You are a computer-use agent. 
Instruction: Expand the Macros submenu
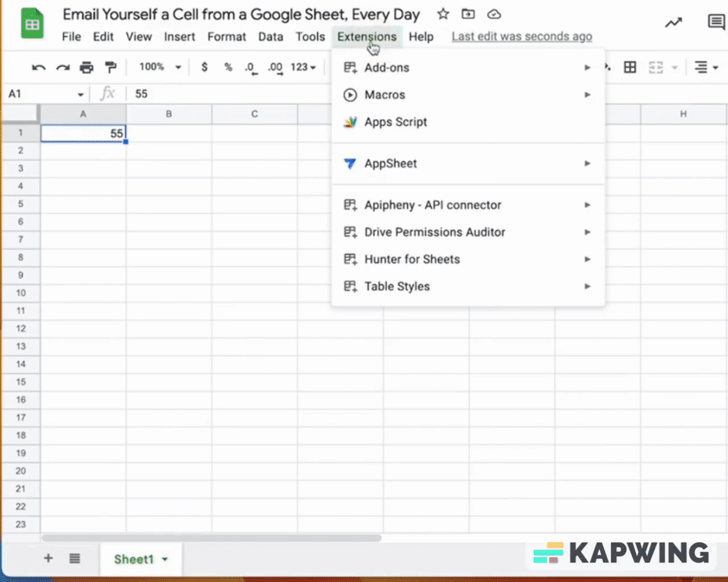point(468,95)
